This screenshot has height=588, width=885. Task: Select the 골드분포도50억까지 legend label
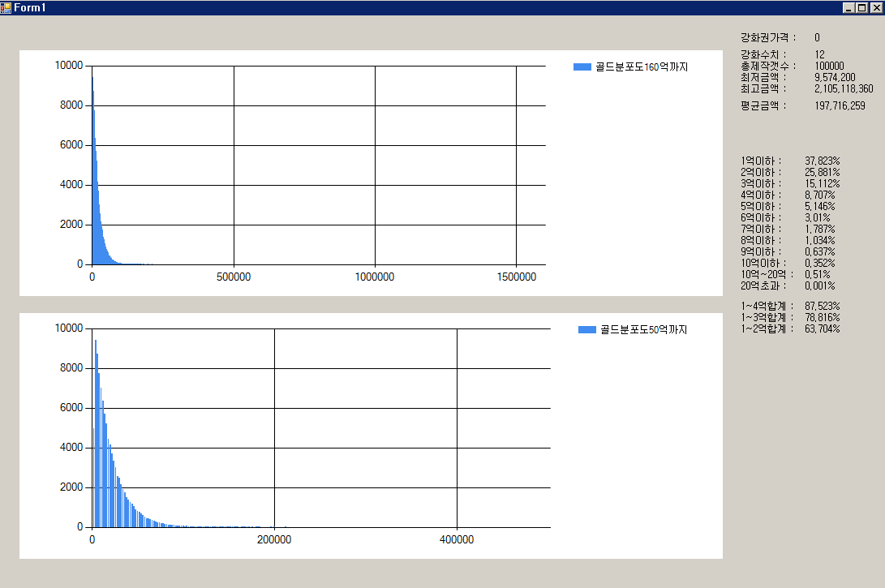(x=643, y=329)
